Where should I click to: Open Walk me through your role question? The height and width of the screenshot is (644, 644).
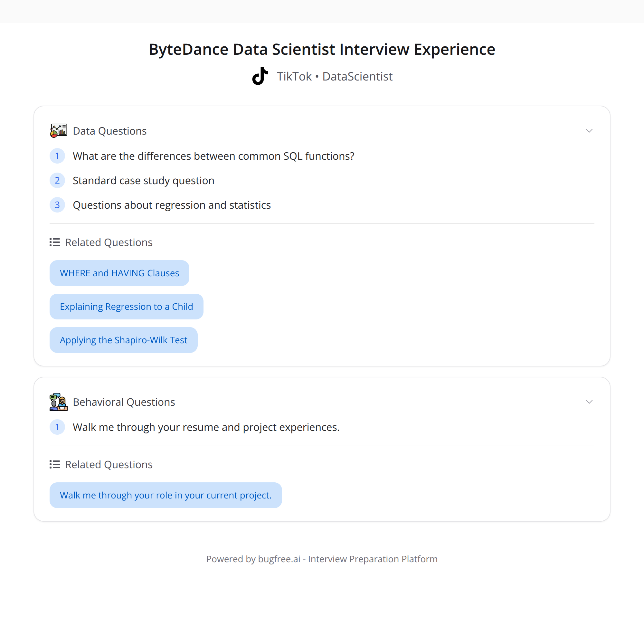tap(166, 495)
